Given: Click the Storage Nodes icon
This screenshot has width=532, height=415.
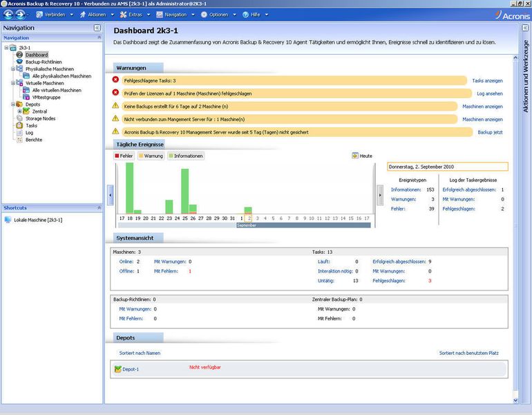Looking at the screenshot, I should pyautogui.click(x=19, y=118).
